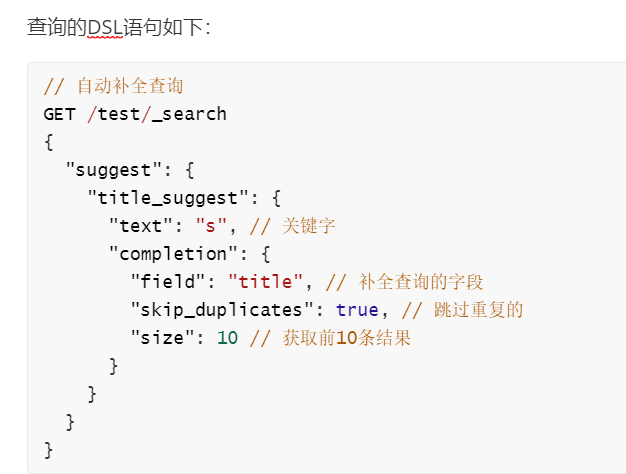
Task: Click the "skip_duplicates" key
Action: (222, 310)
